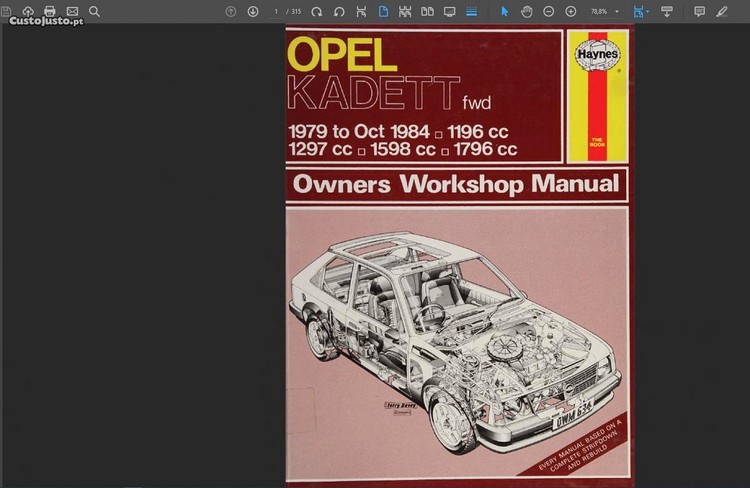Image resolution: width=750 pixels, height=488 pixels.
Task: Click the zoom out minus button
Action: (x=549, y=11)
